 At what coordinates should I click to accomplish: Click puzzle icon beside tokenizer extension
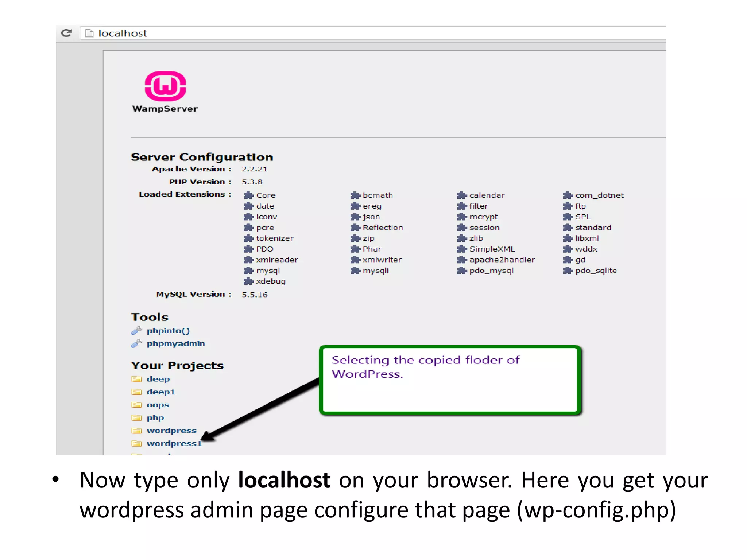(248, 238)
